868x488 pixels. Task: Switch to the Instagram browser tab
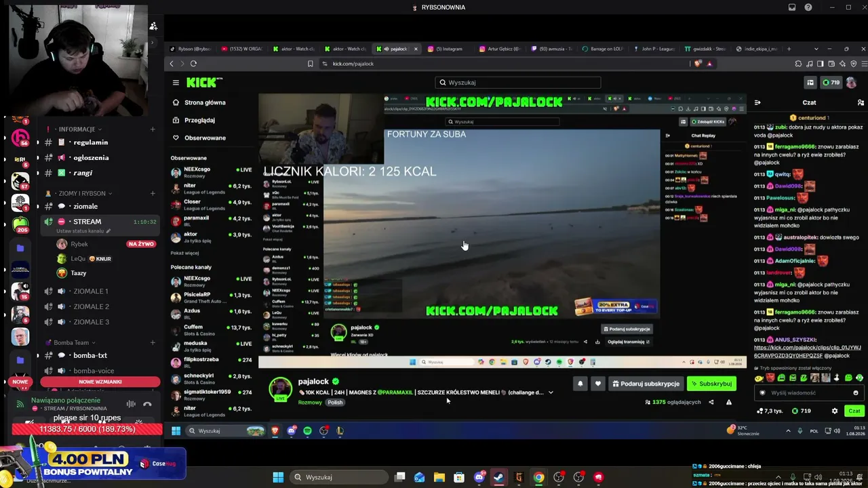(449, 49)
